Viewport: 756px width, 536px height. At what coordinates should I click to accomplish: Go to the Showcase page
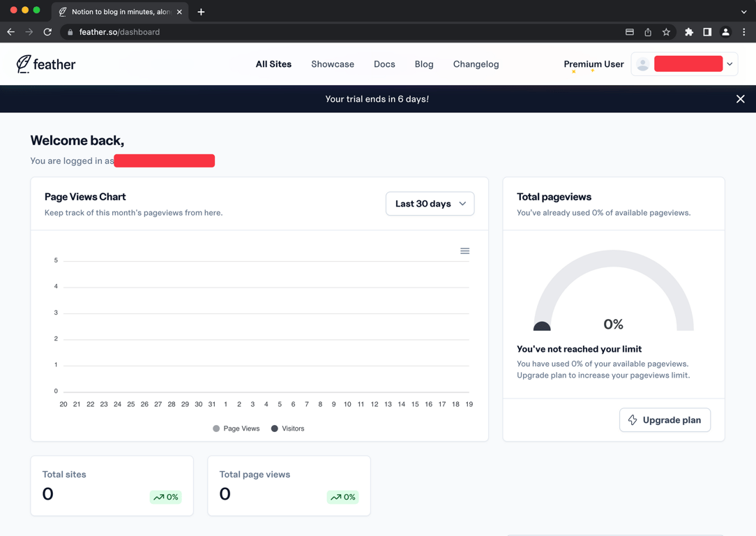[x=333, y=64]
